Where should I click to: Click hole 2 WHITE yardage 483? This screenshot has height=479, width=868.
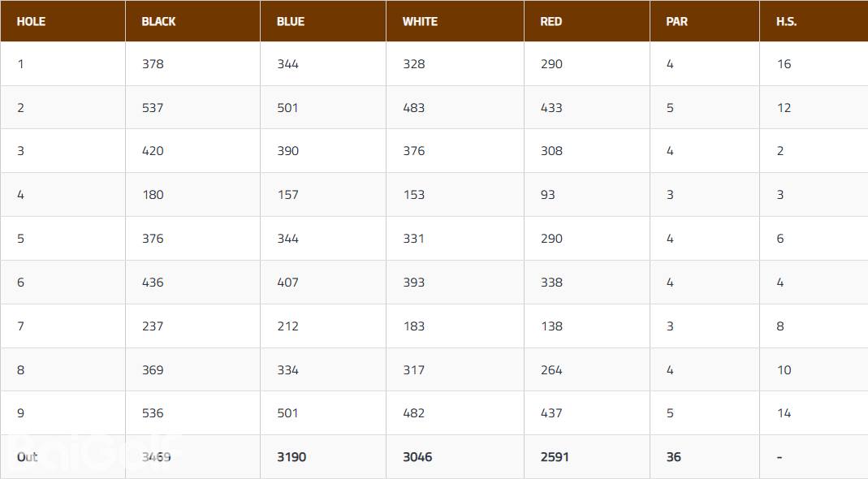point(413,108)
